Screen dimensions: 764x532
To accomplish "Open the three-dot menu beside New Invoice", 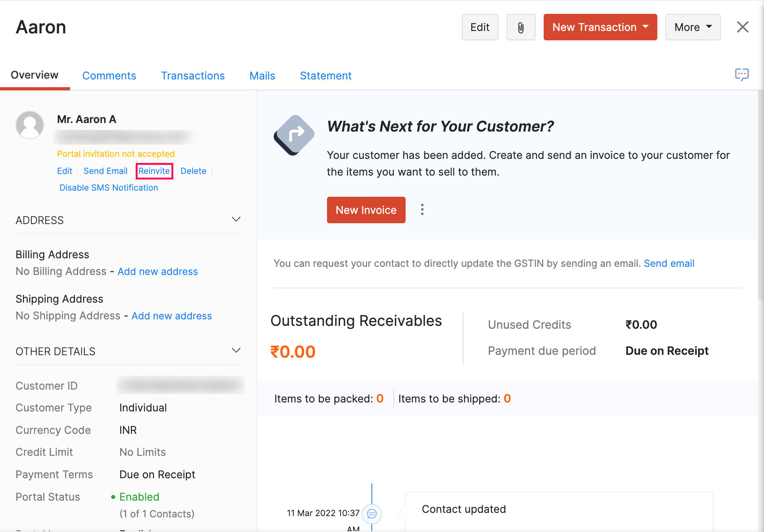I will [422, 210].
